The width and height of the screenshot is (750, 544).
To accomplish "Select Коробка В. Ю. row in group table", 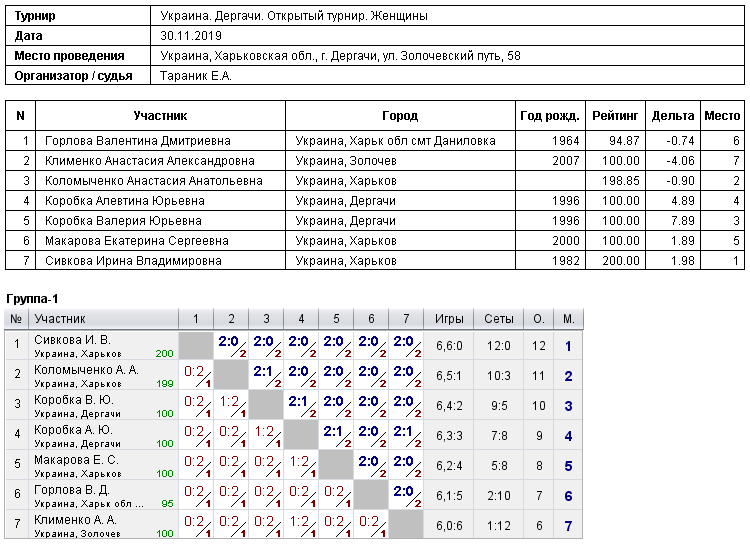I will click(x=294, y=406).
